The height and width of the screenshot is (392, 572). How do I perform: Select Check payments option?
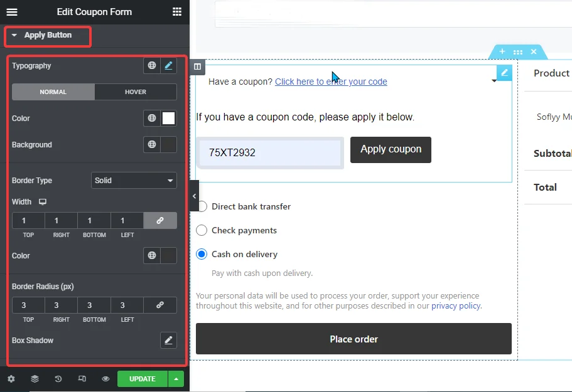(x=202, y=230)
